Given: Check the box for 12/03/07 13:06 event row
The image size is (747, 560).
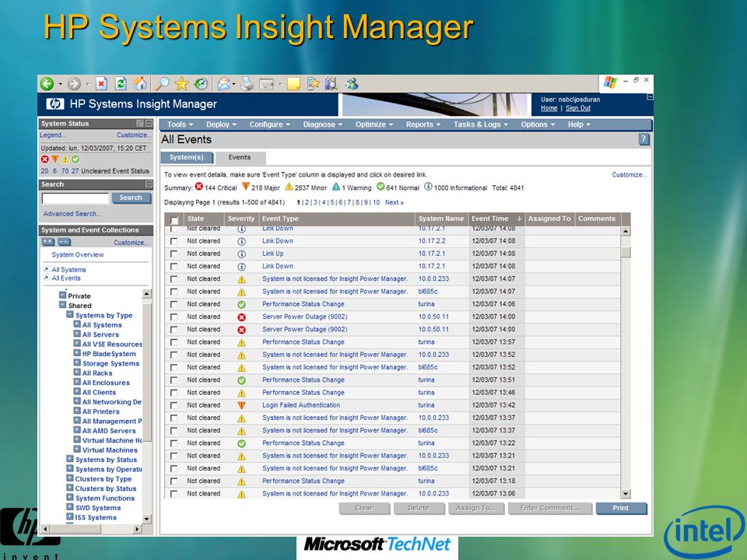Looking at the screenshot, I should click(x=174, y=494).
